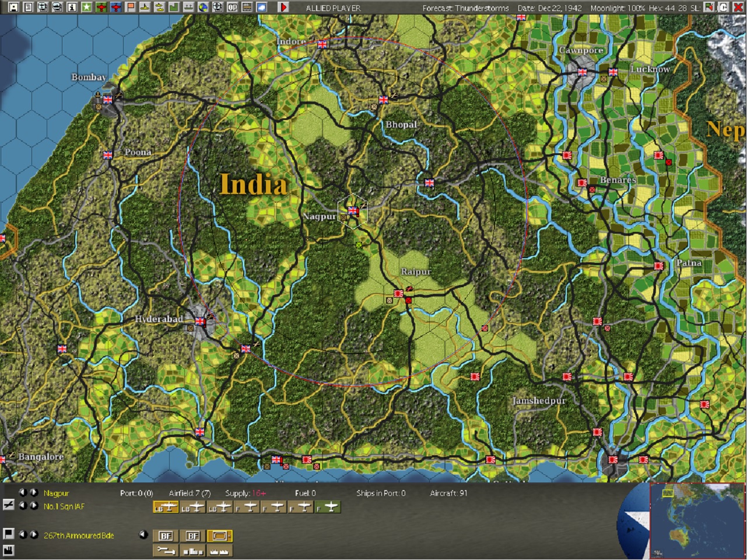Click the 'Port: 0 (0)' value

tap(136, 494)
